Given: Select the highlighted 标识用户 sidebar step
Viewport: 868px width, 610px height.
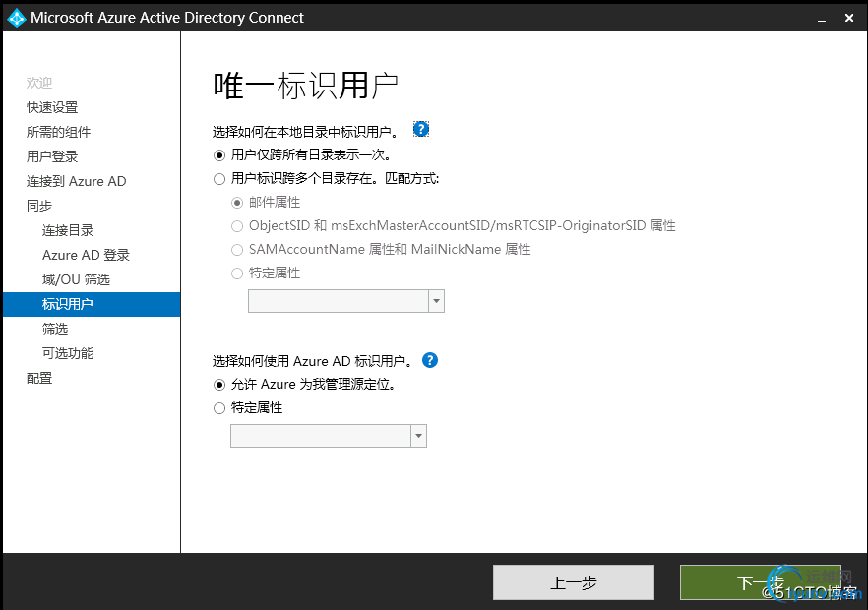Looking at the screenshot, I should coord(92,304).
